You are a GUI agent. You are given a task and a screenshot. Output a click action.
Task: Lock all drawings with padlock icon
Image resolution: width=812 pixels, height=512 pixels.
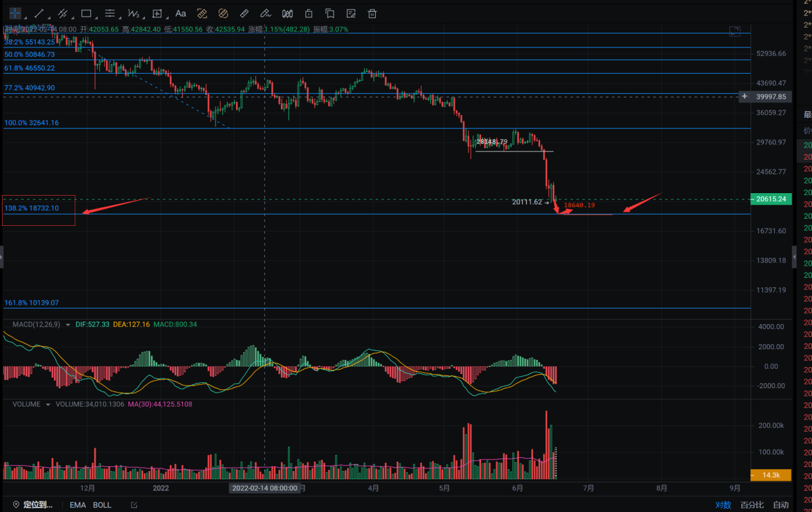click(x=309, y=13)
